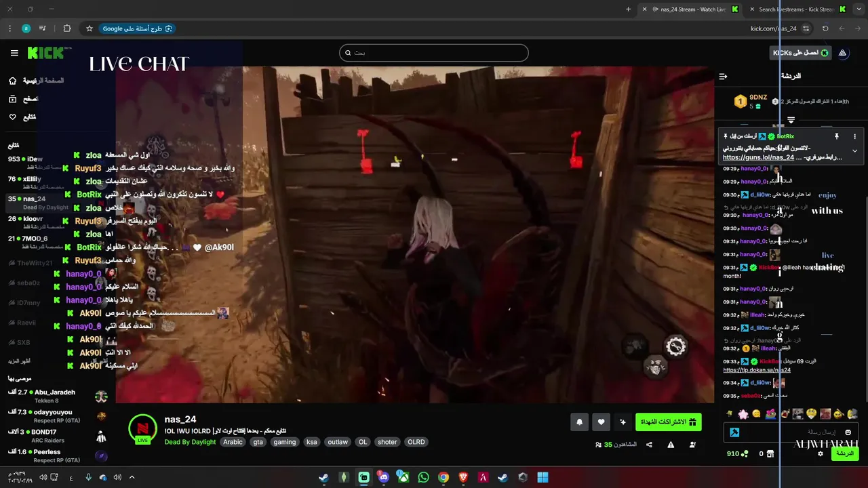Open the Dead By Daylight category link
Screen dimensions: 868x488
coord(190,442)
